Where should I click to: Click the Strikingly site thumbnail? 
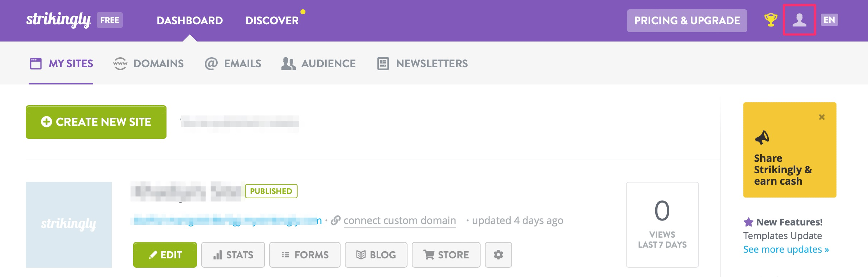pos(69,224)
